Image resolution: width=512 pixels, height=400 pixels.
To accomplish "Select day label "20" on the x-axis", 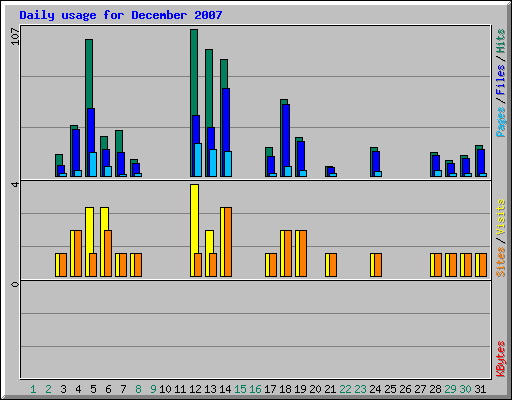I will (x=315, y=389).
